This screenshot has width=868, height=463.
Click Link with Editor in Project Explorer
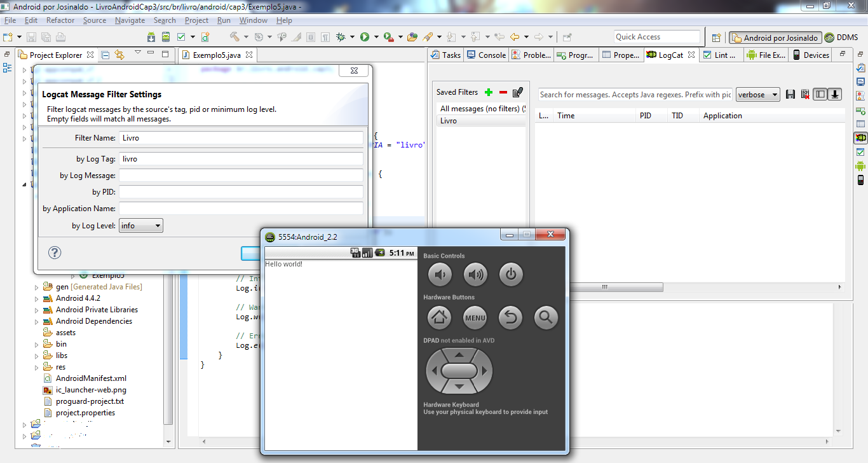pos(119,55)
